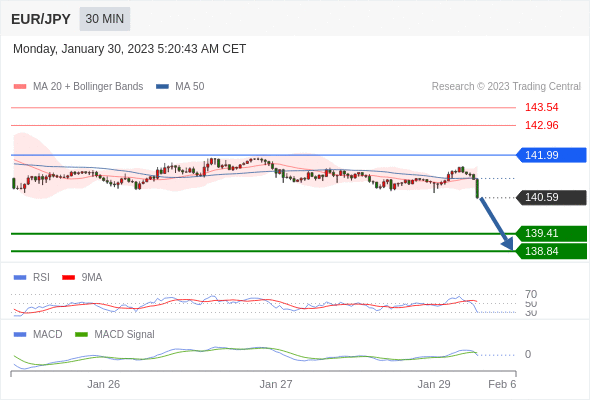590x400 pixels.
Task: Click the EUR/JPY pair title
Action: [x=41, y=19]
